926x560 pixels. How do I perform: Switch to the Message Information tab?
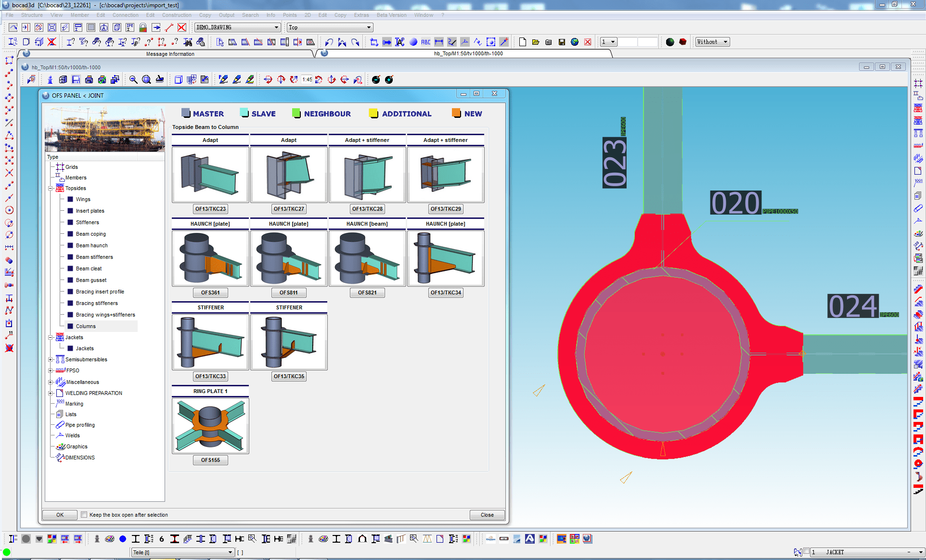pyautogui.click(x=170, y=54)
